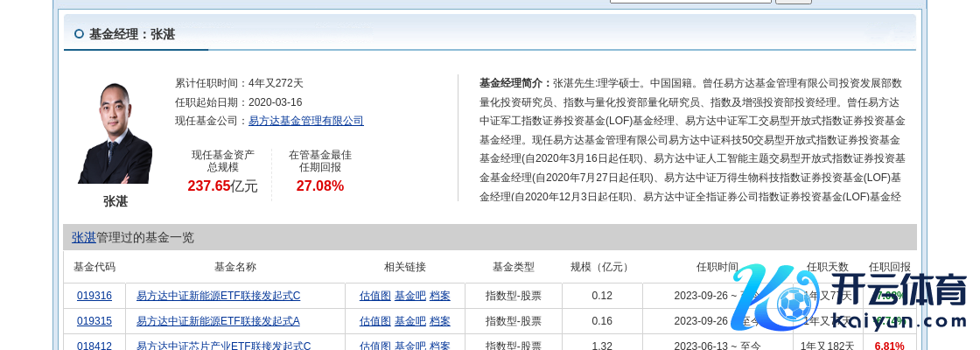View 估值图 for fund 019316

tap(374, 296)
